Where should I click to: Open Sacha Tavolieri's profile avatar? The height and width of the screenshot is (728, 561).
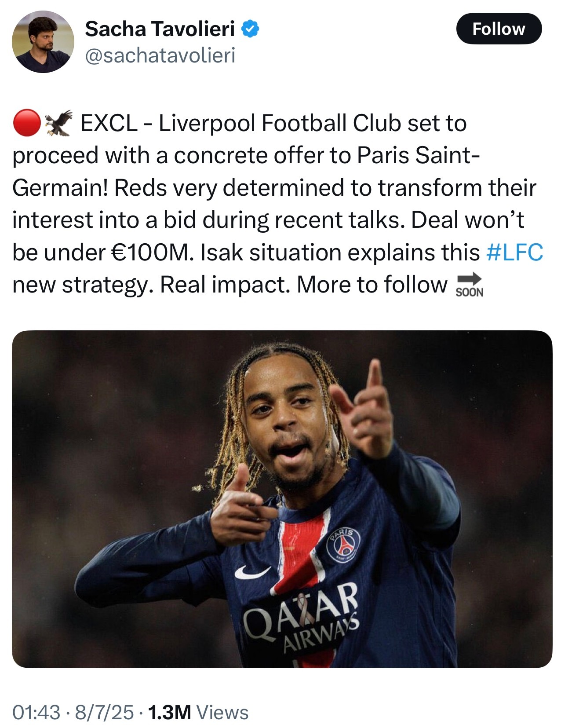point(43,42)
